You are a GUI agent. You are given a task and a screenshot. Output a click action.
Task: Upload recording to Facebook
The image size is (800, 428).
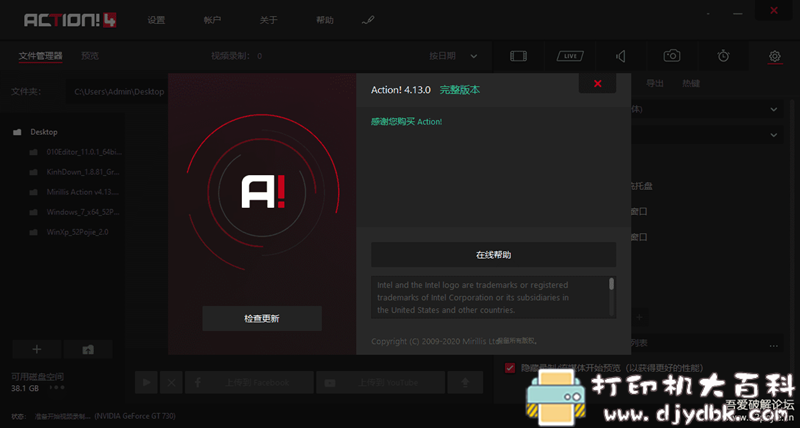click(x=249, y=382)
